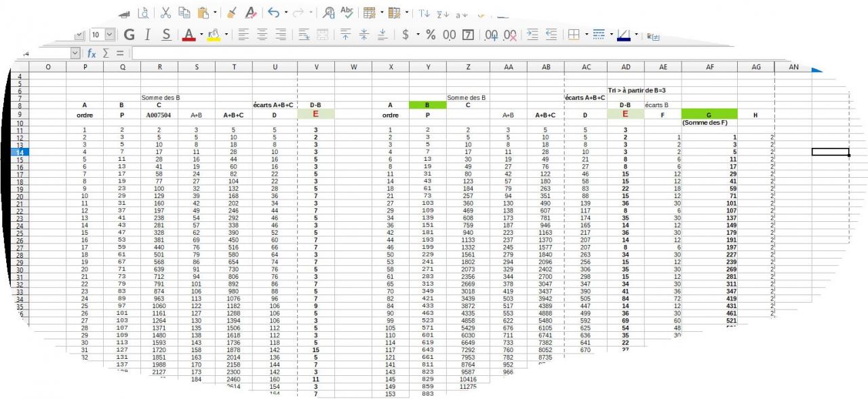Open the Function Wizard (fx)
This screenshot has height=399, width=868.
pos(92,53)
